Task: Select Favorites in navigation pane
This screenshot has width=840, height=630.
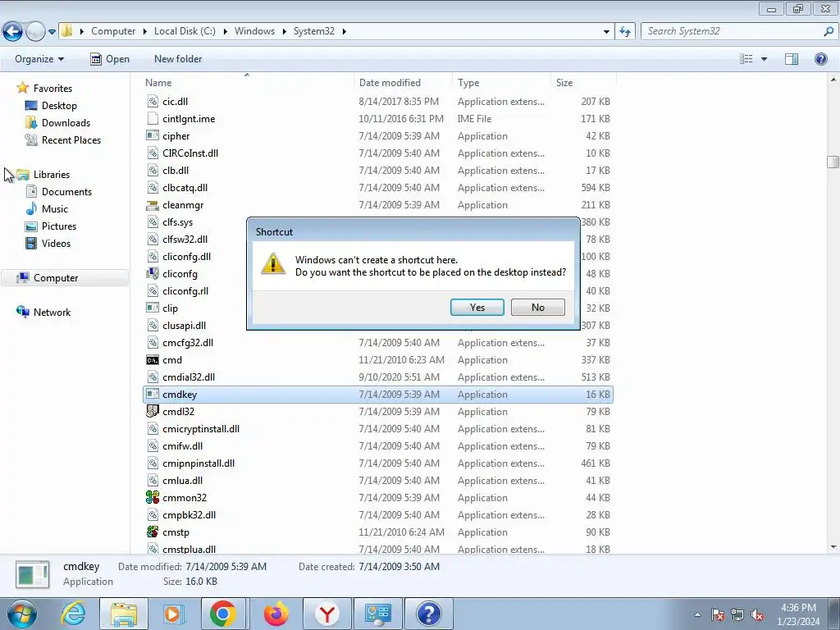Action: click(52, 89)
